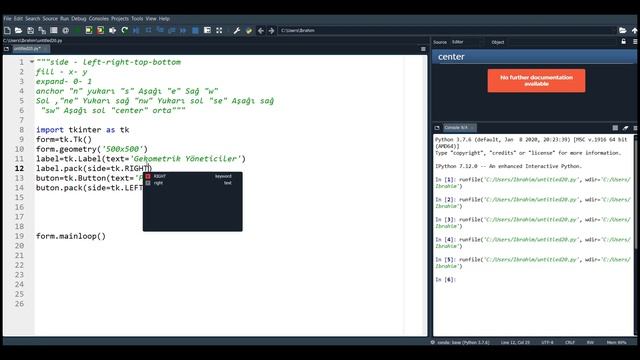Collapse the docstring fold arrow on line 1
The width and height of the screenshot is (640, 360).
(31, 62)
